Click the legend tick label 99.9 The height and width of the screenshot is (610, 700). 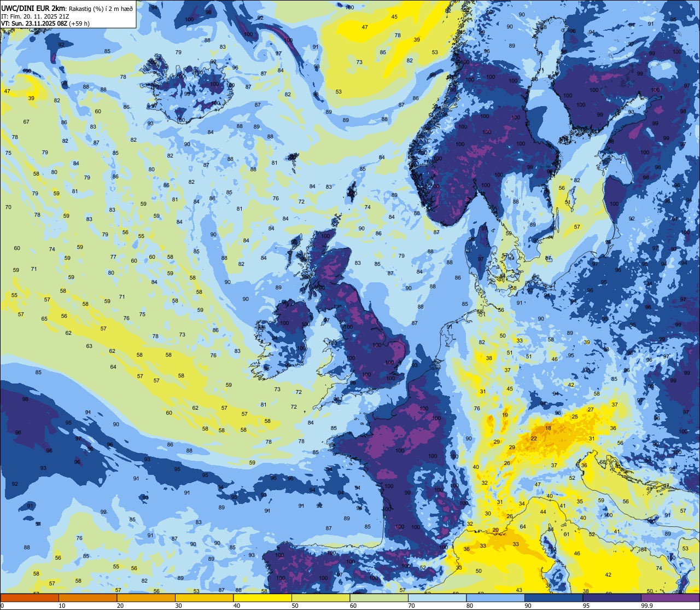[647, 606]
